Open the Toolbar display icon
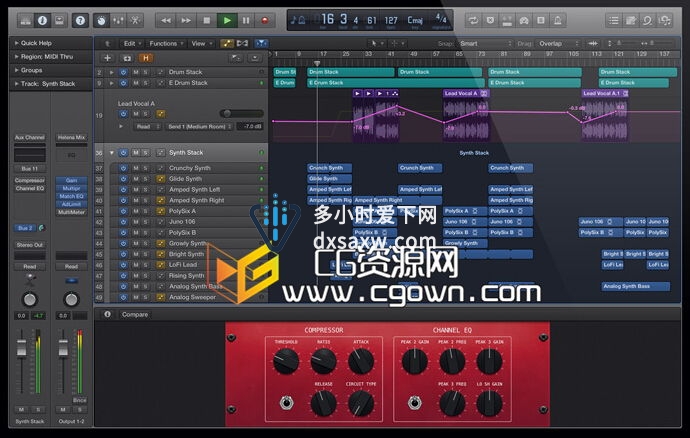The width and height of the screenshot is (690, 438). (x=59, y=20)
